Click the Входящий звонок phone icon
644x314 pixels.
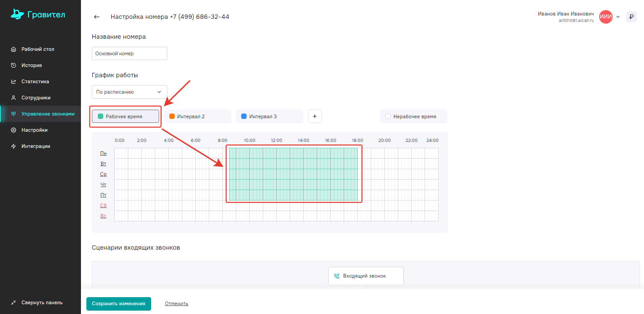click(337, 276)
